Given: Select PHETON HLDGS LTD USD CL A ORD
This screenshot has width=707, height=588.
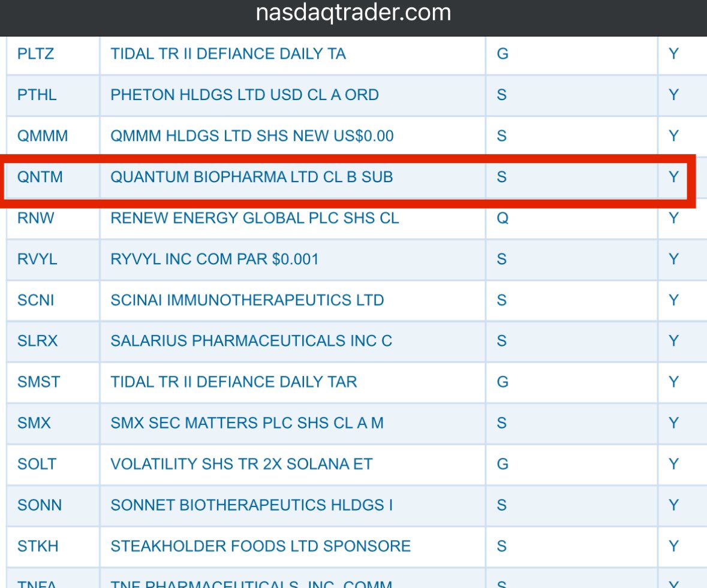Looking at the screenshot, I should point(245,95).
